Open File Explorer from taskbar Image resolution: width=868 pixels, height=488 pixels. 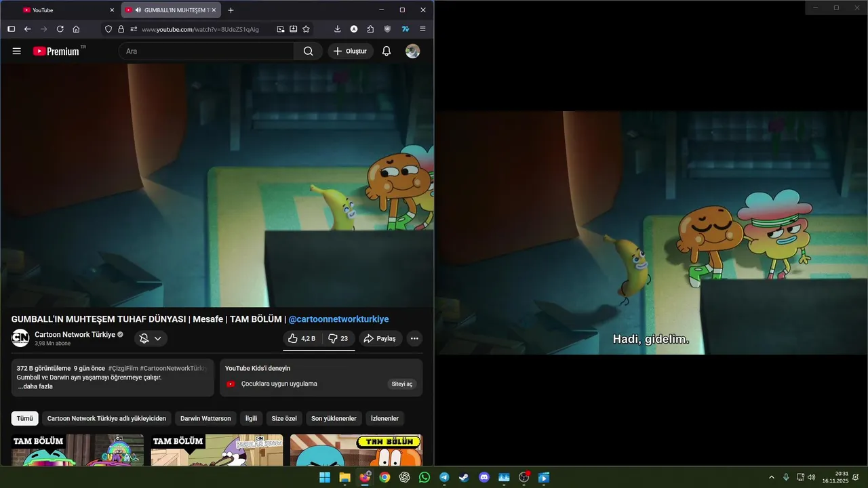tap(344, 477)
